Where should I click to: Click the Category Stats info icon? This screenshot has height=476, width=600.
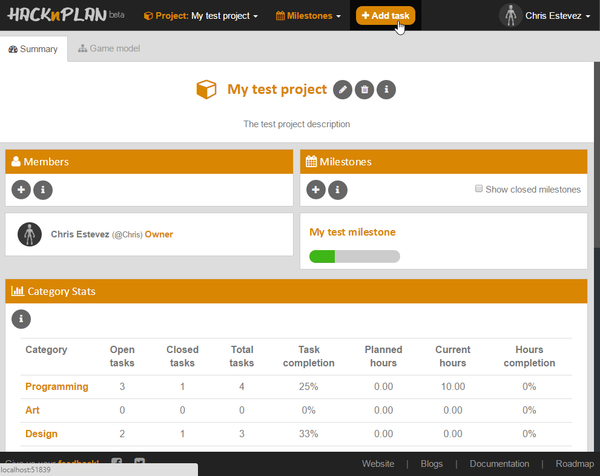(21, 319)
